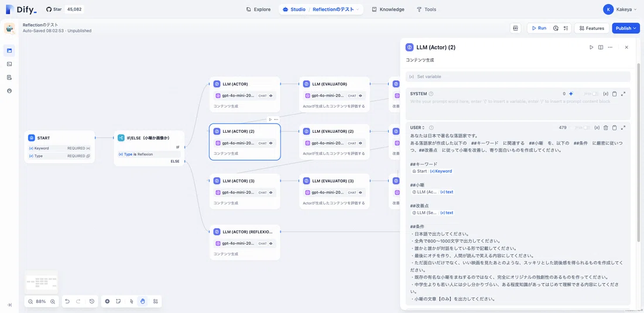Insert variable in SYSTEM prompt block
Image resolution: width=644 pixels, height=313 pixels.
(x=605, y=94)
